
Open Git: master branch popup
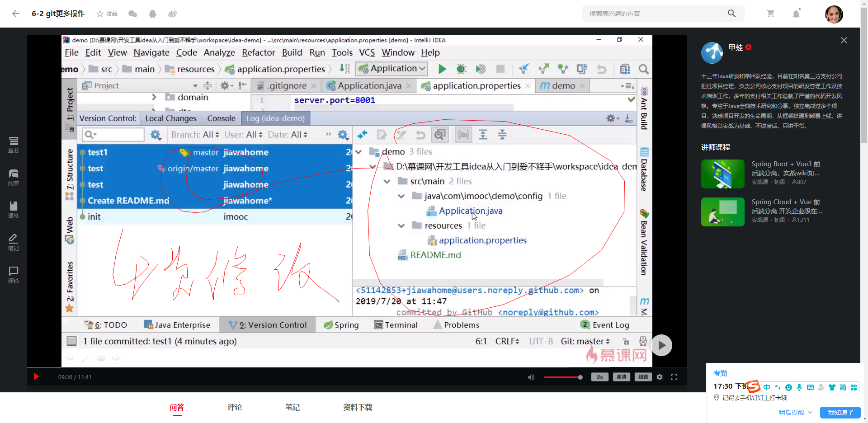[x=585, y=341]
